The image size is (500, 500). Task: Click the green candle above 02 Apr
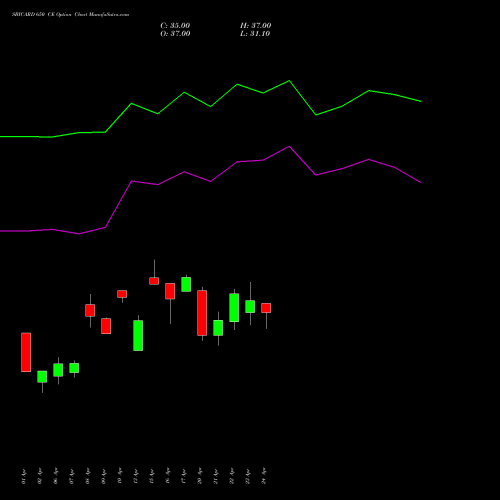coord(42,377)
